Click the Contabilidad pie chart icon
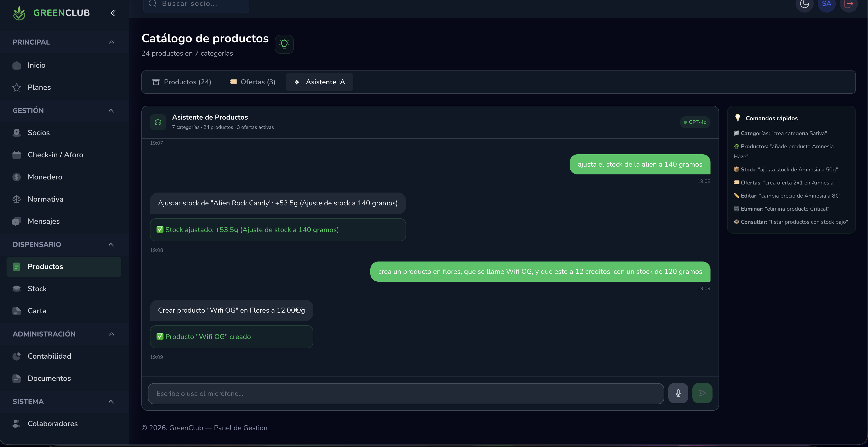This screenshot has width=868, height=447. pos(17,356)
